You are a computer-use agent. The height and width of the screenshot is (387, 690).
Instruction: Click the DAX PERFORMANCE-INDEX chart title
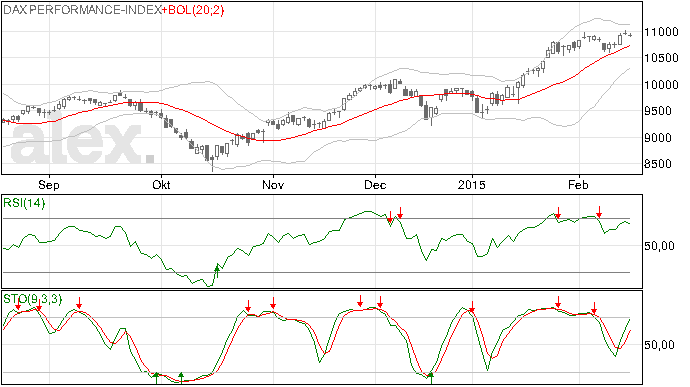[x=82, y=10]
